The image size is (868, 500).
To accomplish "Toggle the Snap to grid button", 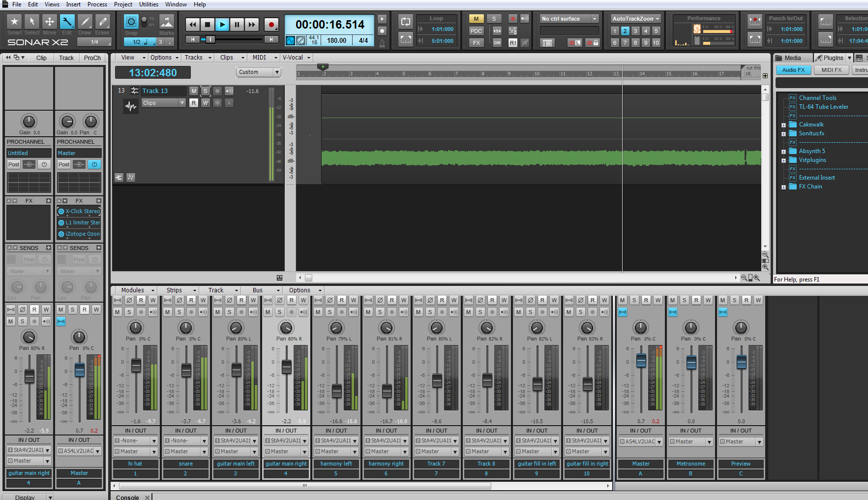I will click(x=131, y=22).
